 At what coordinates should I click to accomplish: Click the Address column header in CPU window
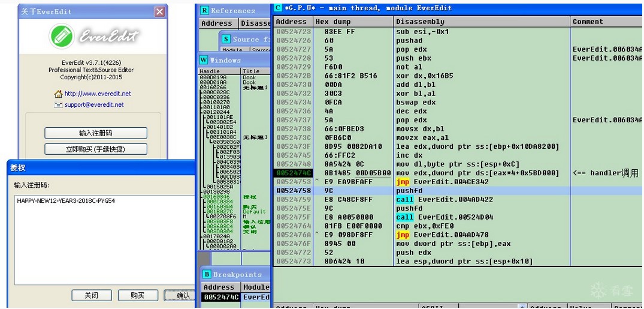(x=294, y=22)
